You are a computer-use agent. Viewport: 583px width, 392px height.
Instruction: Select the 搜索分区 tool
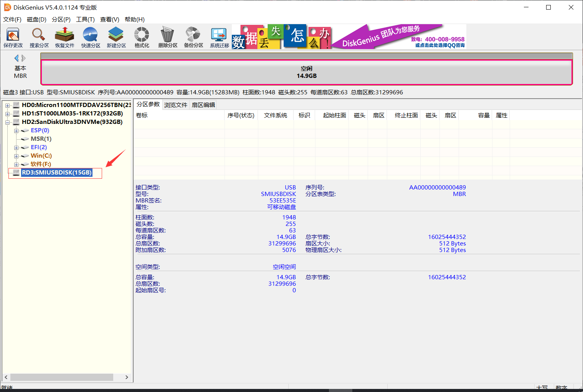click(x=38, y=37)
